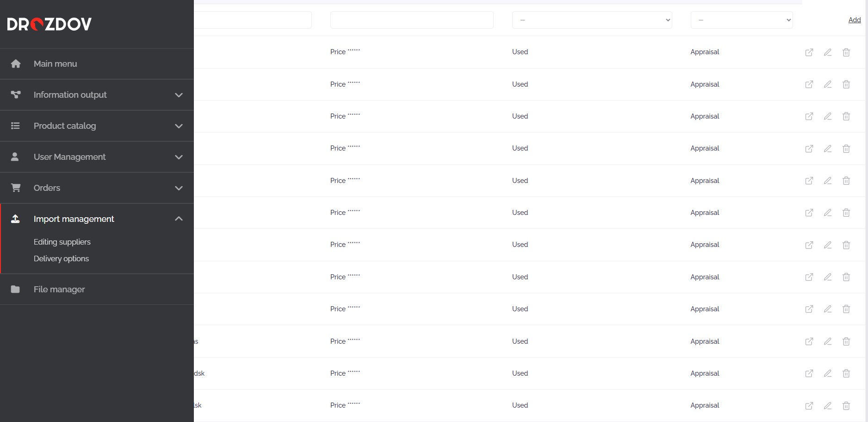This screenshot has height=422, width=868.
Task: Open the filter dropdown above Appraisal column
Action: 741,20
